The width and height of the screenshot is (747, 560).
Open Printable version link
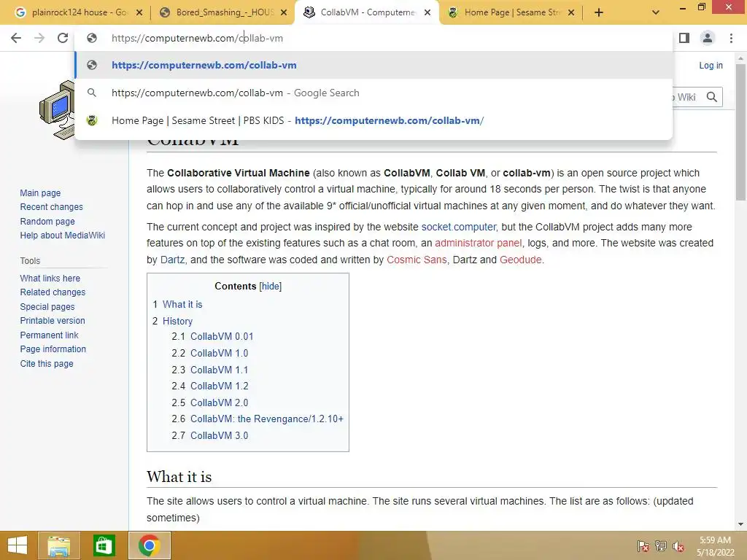point(53,321)
